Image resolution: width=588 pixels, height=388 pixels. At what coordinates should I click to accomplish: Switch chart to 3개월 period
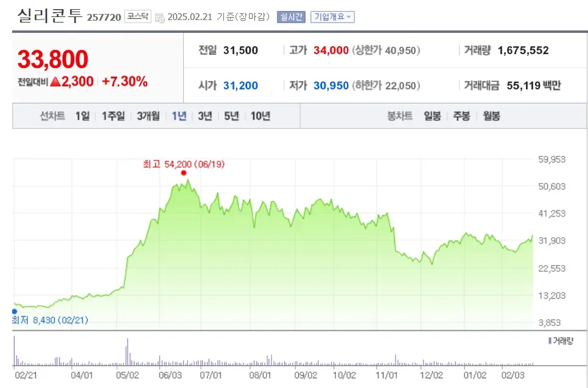click(148, 116)
